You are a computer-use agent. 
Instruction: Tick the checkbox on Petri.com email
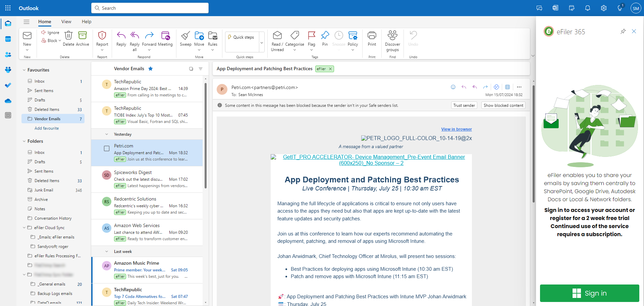[107, 148]
